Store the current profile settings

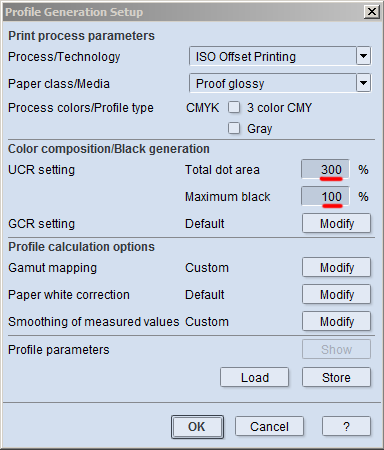[336, 377]
